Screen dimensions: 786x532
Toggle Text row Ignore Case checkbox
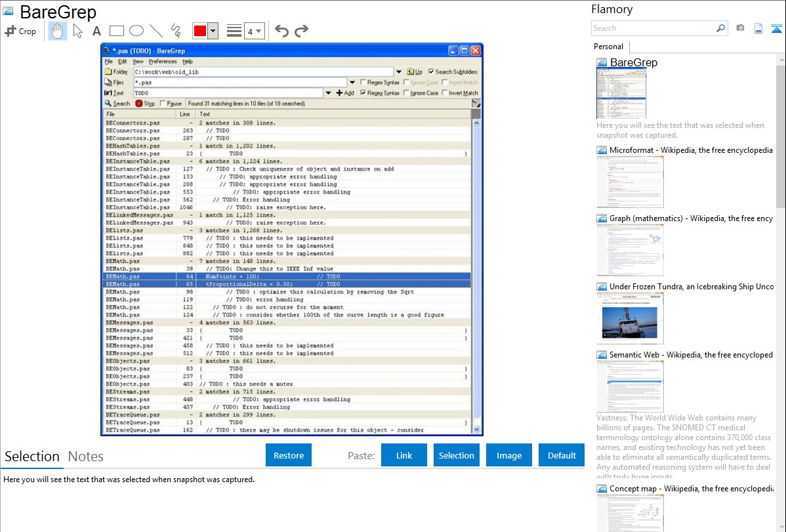(x=407, y=92)
